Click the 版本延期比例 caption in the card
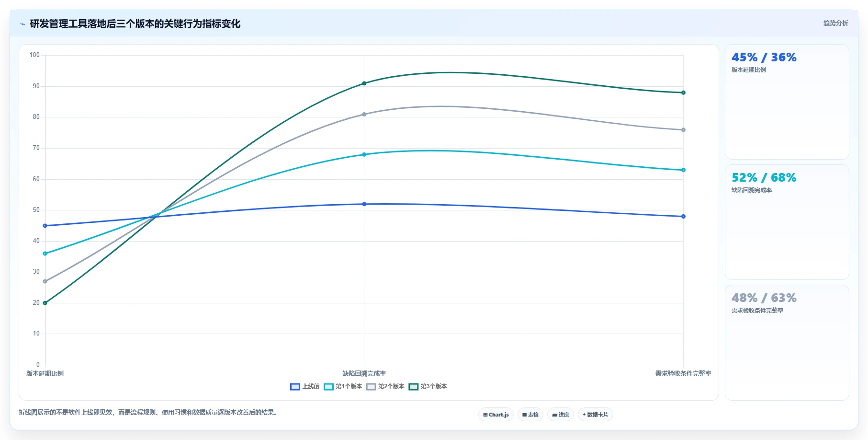This screenshot has width=868, height=440. pyautogui.click(x=749, y=70)
